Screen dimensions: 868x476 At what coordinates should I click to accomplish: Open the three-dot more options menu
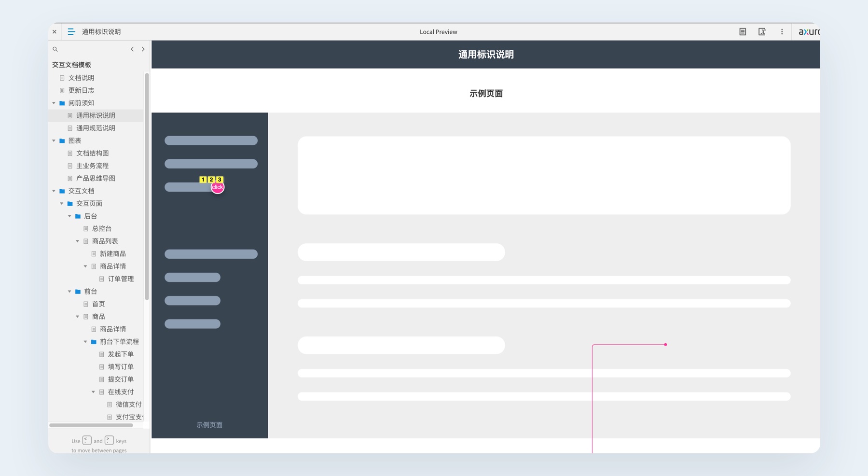tap(782, 32)
